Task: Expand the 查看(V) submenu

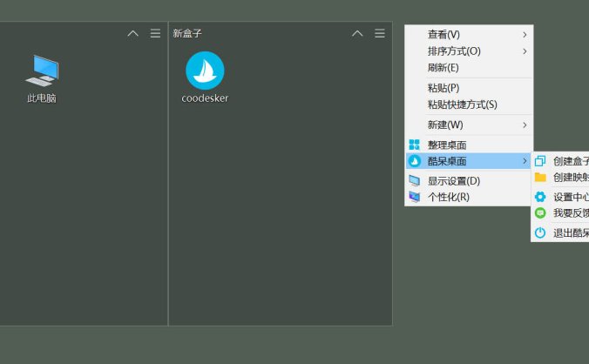Action: (x=469, y=35)
